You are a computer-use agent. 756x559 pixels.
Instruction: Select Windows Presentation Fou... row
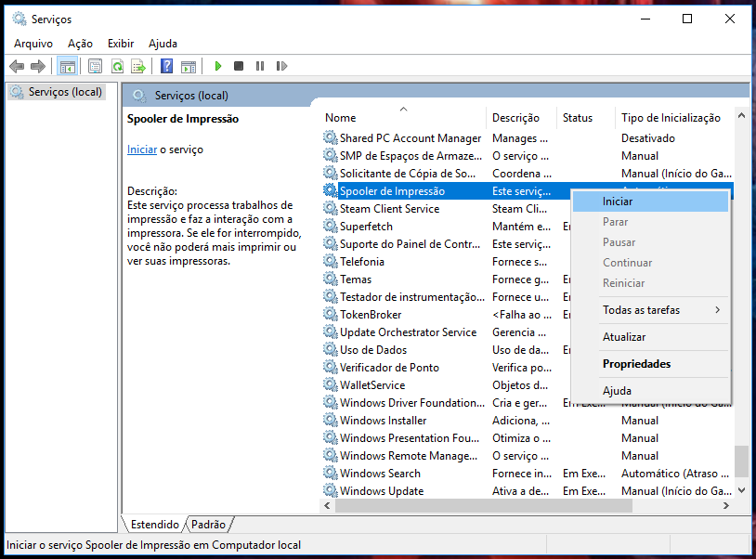[x=528, y=437]
